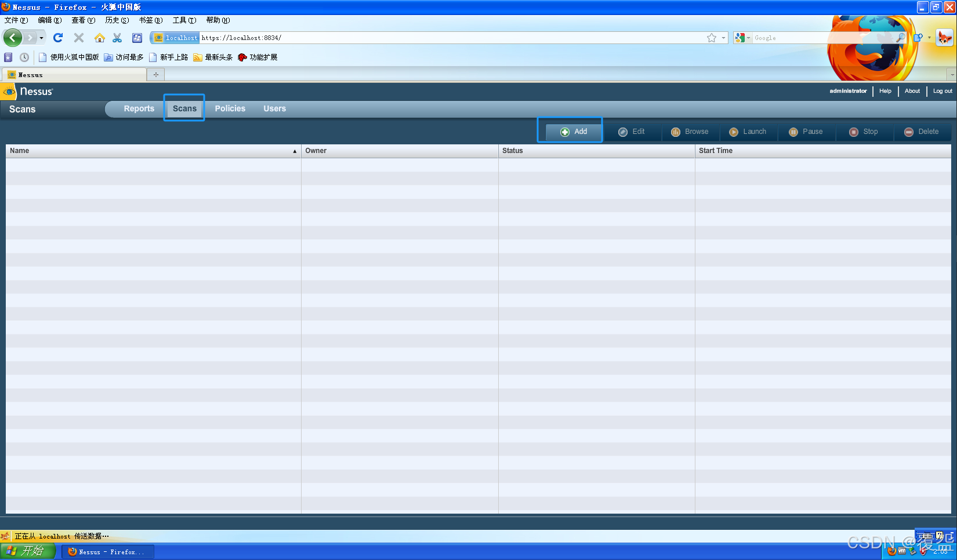Open the 文件 menu
This screenshot has height=560, width=957.
(x=16, y=20)
